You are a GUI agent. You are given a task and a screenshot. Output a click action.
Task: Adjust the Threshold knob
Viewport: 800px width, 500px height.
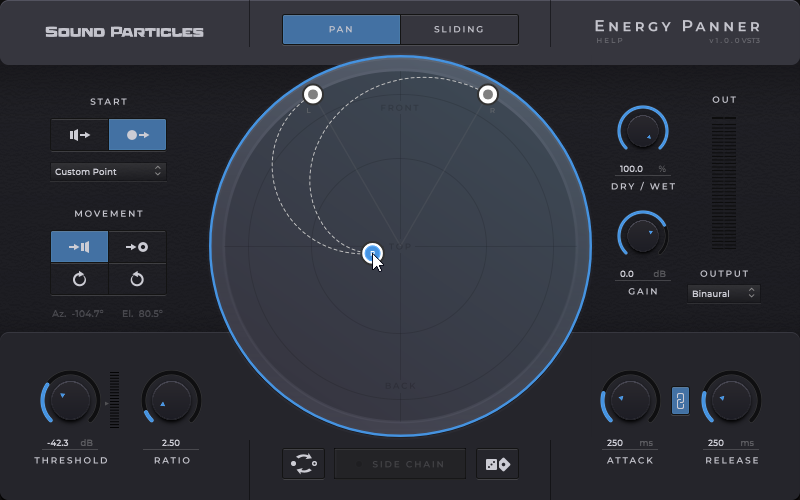coord(70,401)
